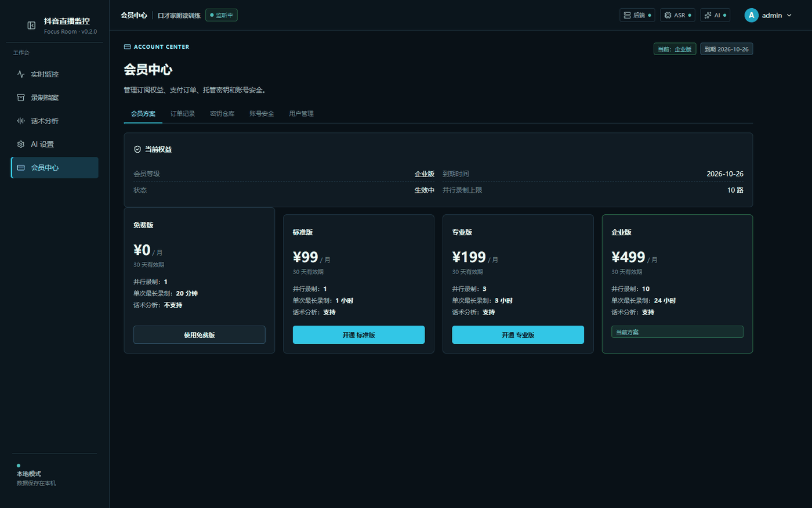Viewport: 812px width, 508px height.
Task: Click the 2026-10-26 expiry value in 当前权益
Action: (x=725, y=174)
